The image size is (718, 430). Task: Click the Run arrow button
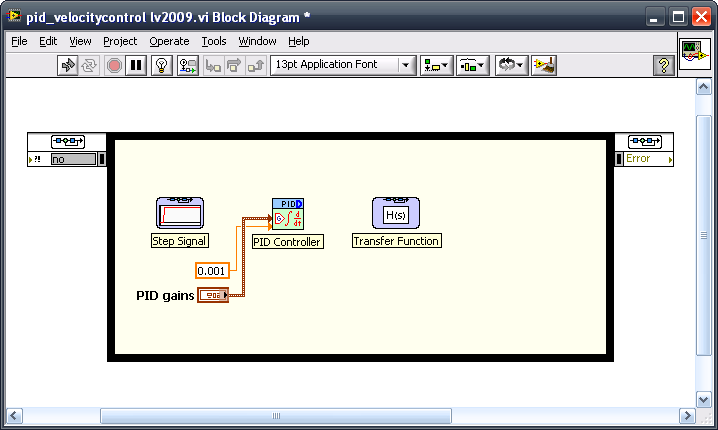[69, 65]
